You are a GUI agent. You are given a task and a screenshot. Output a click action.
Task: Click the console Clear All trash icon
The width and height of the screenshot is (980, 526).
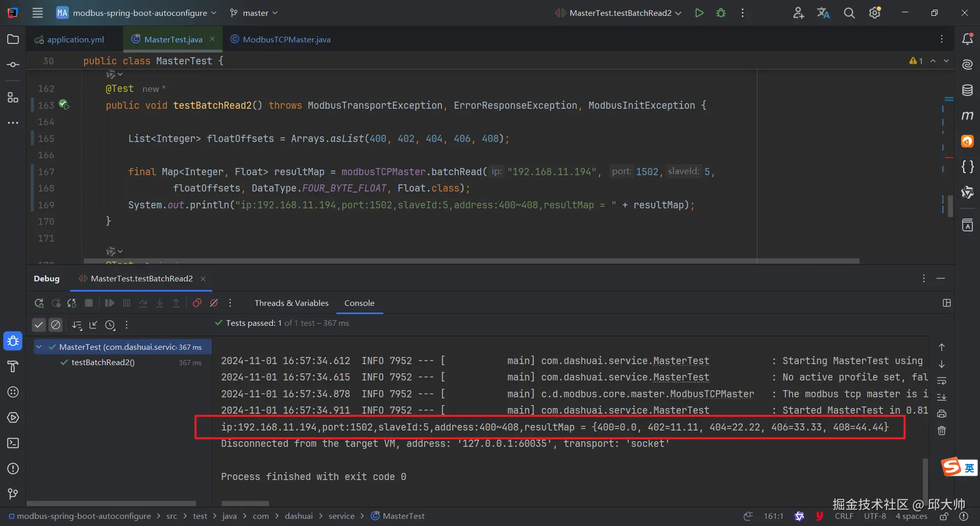(942, 431)
